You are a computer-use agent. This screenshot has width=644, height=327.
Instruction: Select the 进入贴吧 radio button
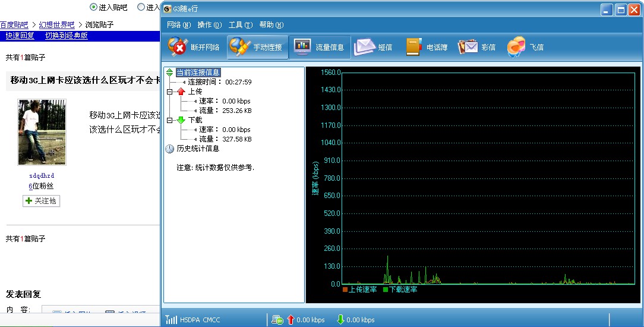(x=94, y=7)
